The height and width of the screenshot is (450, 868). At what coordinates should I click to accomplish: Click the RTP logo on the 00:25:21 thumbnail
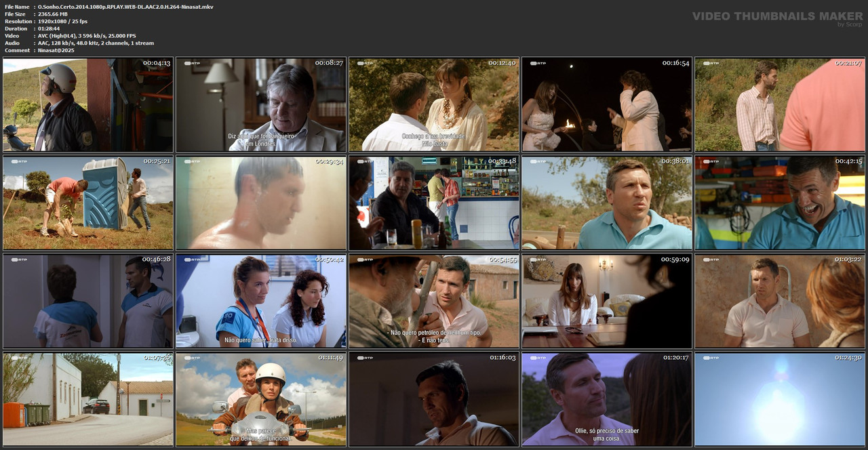pos(18,161)
